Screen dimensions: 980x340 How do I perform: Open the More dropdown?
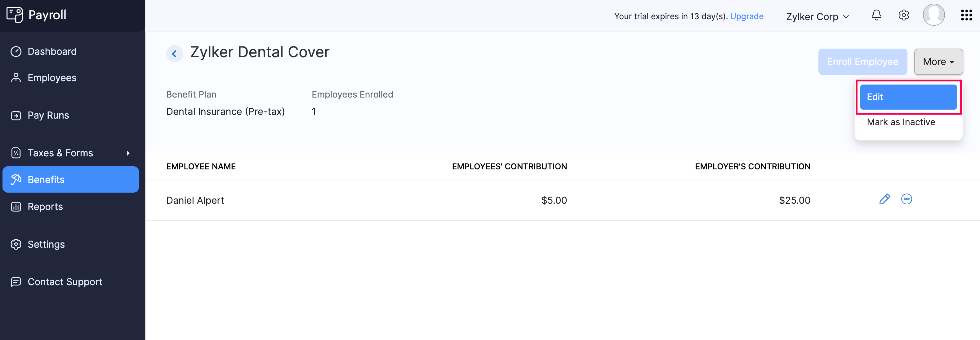point(938,62)
